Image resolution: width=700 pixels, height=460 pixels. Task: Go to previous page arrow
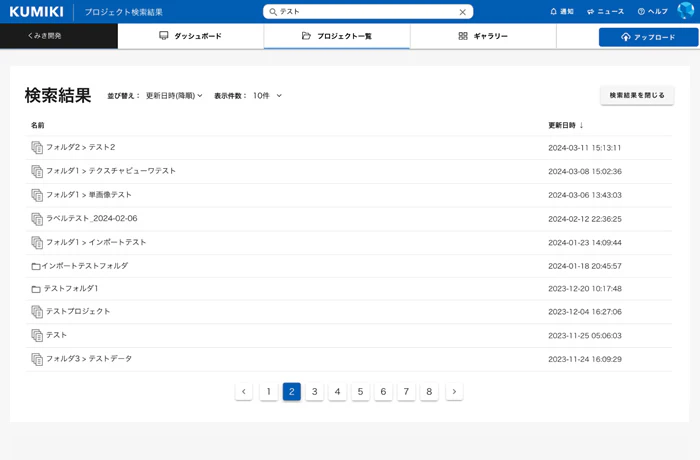tap(244, 392)
